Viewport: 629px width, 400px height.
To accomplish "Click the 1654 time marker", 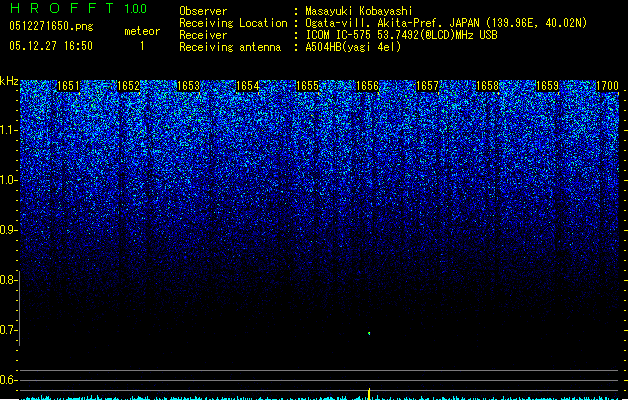I will 248,86.
